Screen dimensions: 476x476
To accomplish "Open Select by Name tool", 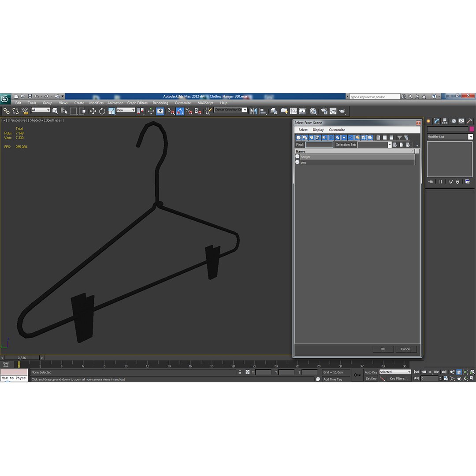I will pos(64,112).
